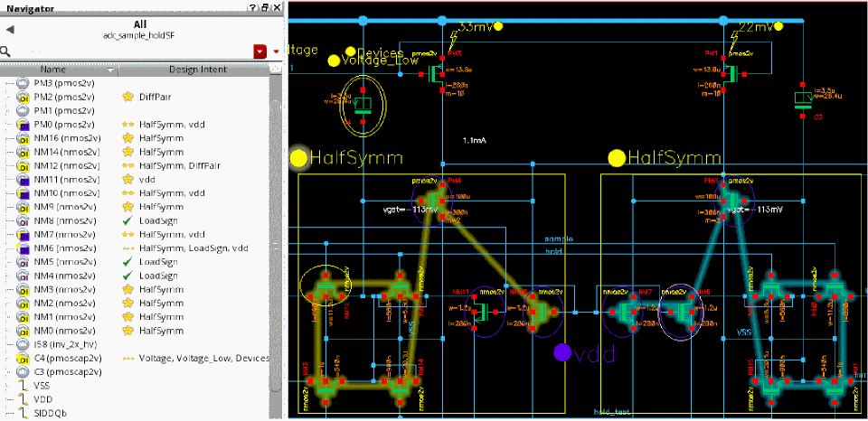Click the NM11 purple DI icon
Viewport: 868px width, 421px height.
[24, 179]
